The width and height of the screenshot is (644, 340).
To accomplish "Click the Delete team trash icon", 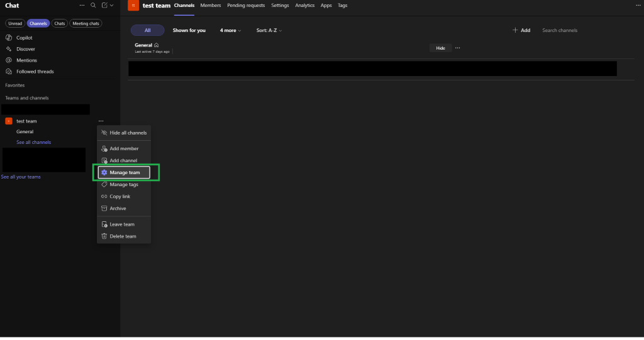I will (104, 236).
